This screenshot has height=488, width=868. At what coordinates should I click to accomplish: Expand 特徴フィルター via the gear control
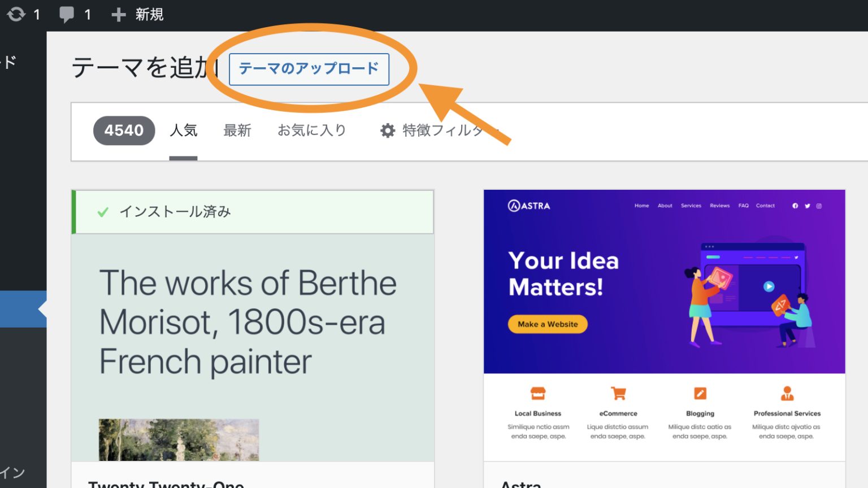pos(388,130)
